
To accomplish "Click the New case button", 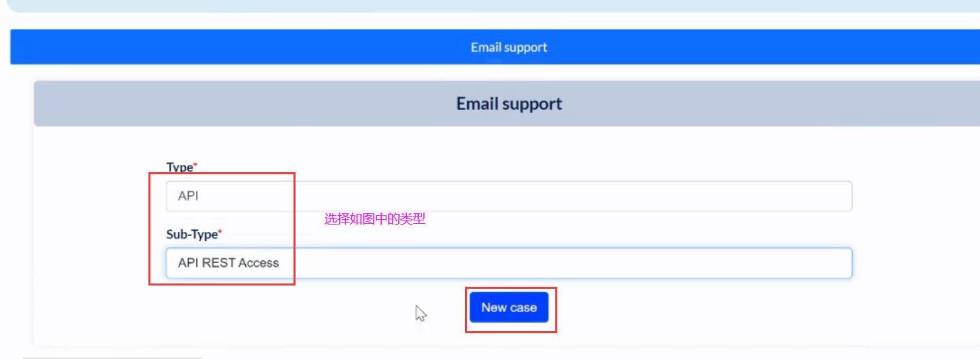I will pyautogui.click(x=509, y=307).
